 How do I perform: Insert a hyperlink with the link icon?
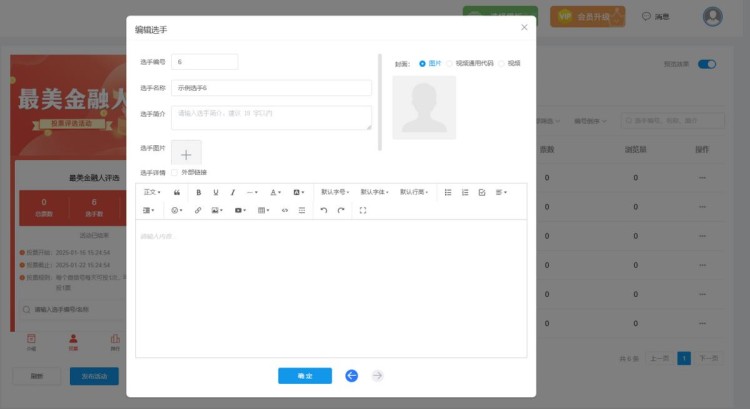198,211
